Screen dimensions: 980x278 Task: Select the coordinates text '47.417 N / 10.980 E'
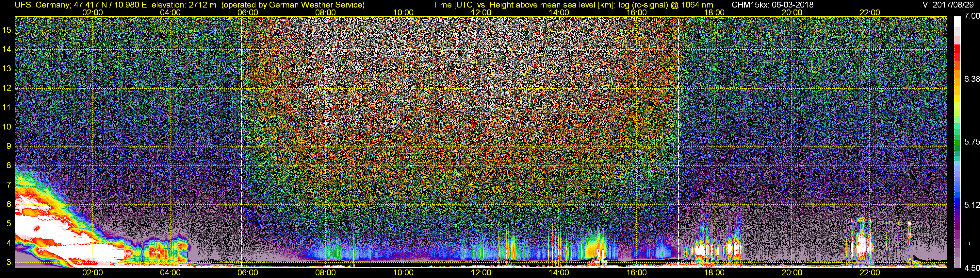coord(110,5)
